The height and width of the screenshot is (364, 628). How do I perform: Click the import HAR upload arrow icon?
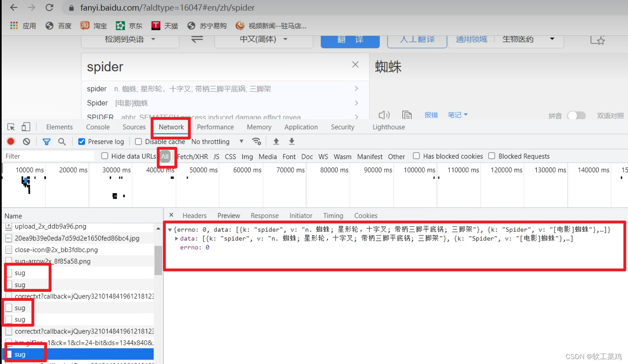276,141
